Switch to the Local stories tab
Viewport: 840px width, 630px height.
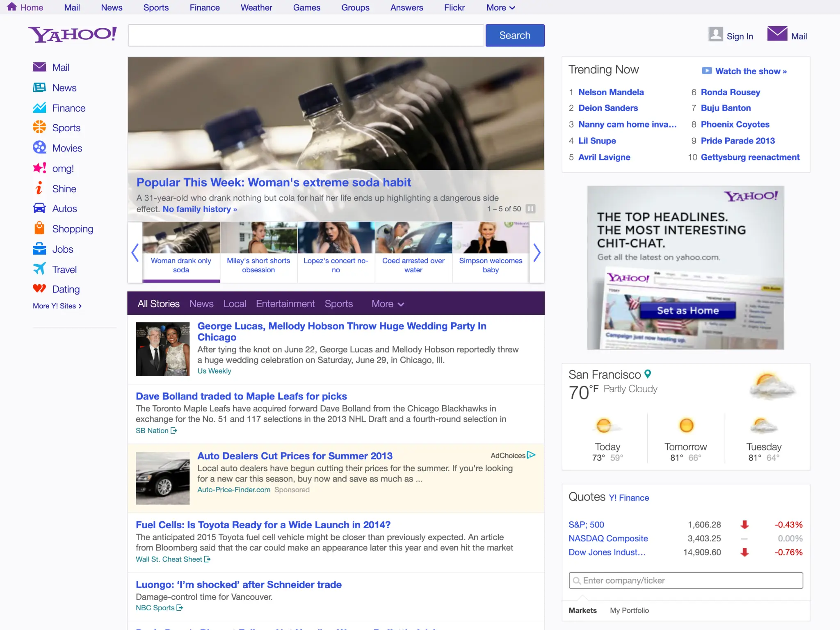[x=235, y=304]
